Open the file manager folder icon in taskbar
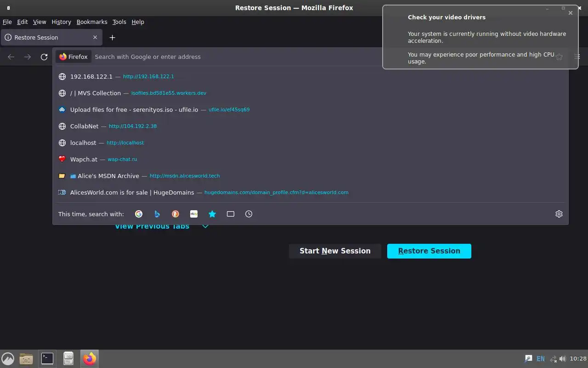 coord(26,358)
